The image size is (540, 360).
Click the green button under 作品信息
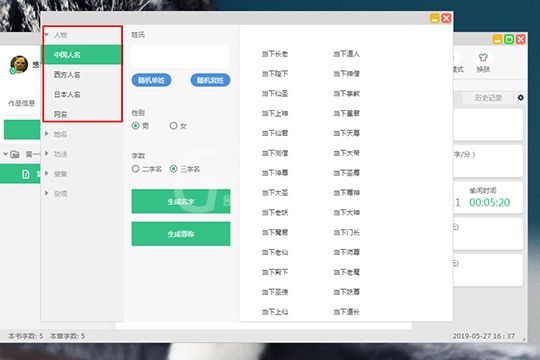tap(22, 130)
